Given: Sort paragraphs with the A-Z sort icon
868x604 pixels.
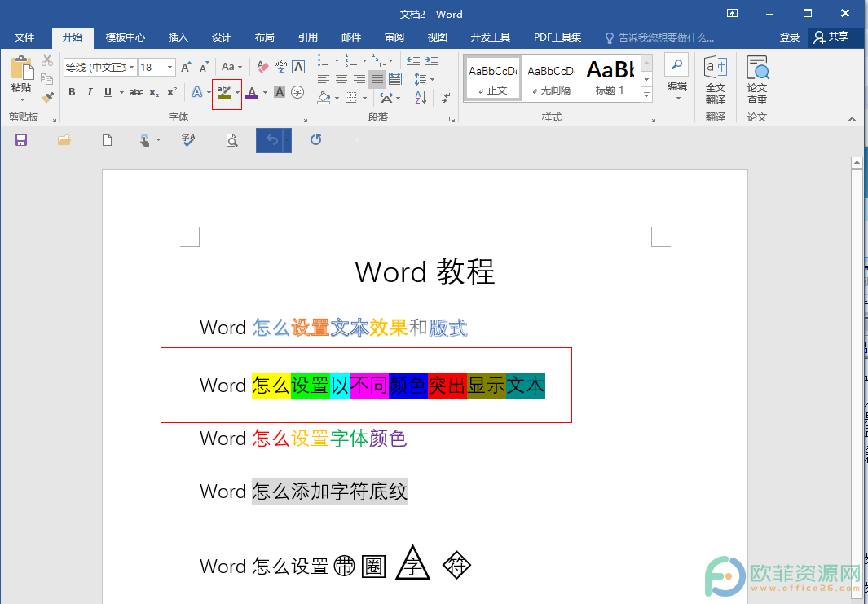Looking at the screenshot, I should (421, 98).
